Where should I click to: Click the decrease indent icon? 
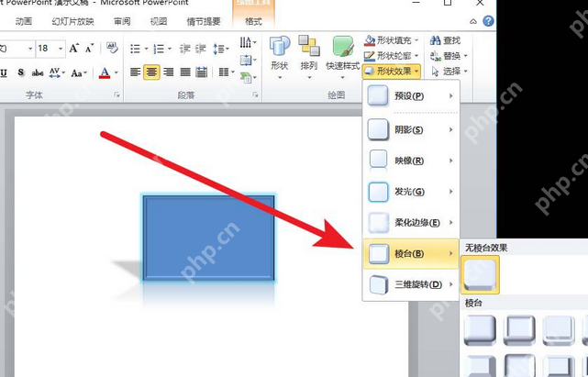coord(184,49)
